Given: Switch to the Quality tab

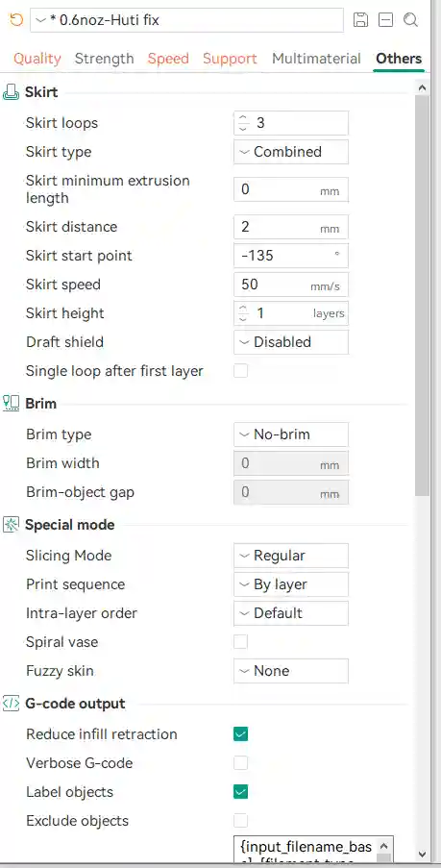Looking at the screenshot, I should tap(37, 59).
